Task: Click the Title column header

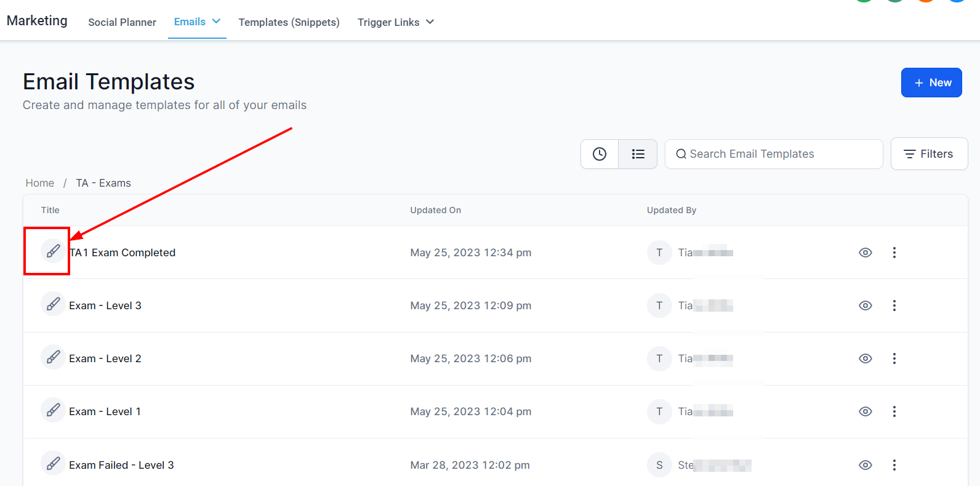Action: [50, 210]
